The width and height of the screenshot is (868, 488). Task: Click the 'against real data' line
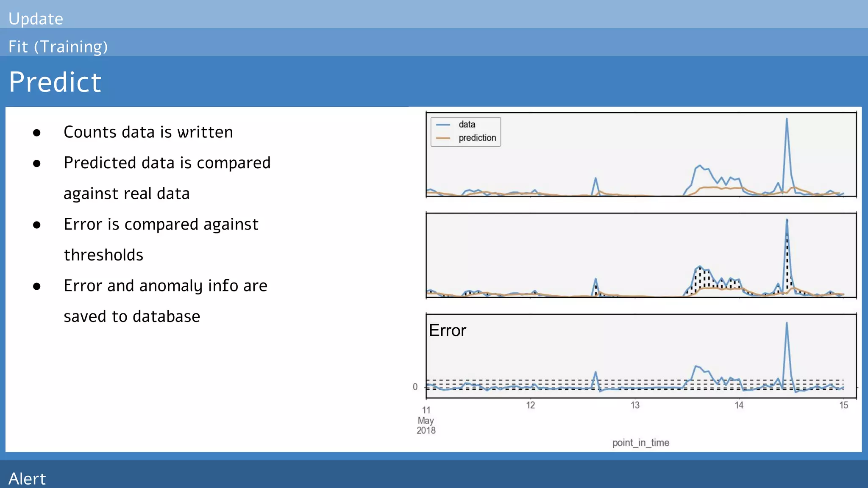[127, 194]
